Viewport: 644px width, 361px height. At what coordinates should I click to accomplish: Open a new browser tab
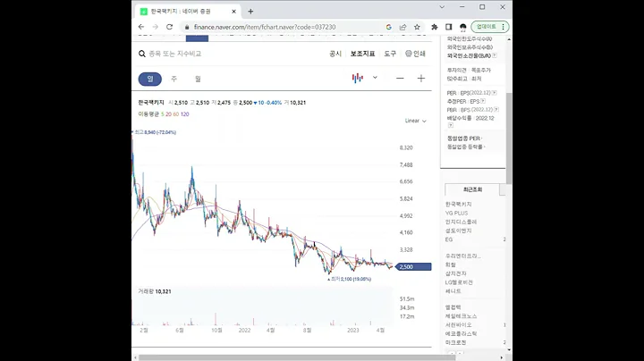(x=250, y=12)
